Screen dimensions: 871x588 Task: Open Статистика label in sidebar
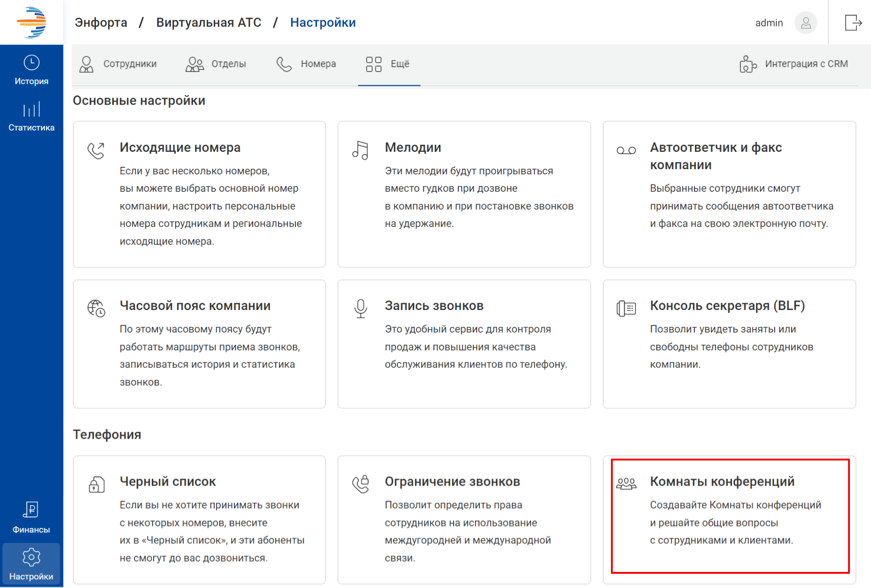32,128
